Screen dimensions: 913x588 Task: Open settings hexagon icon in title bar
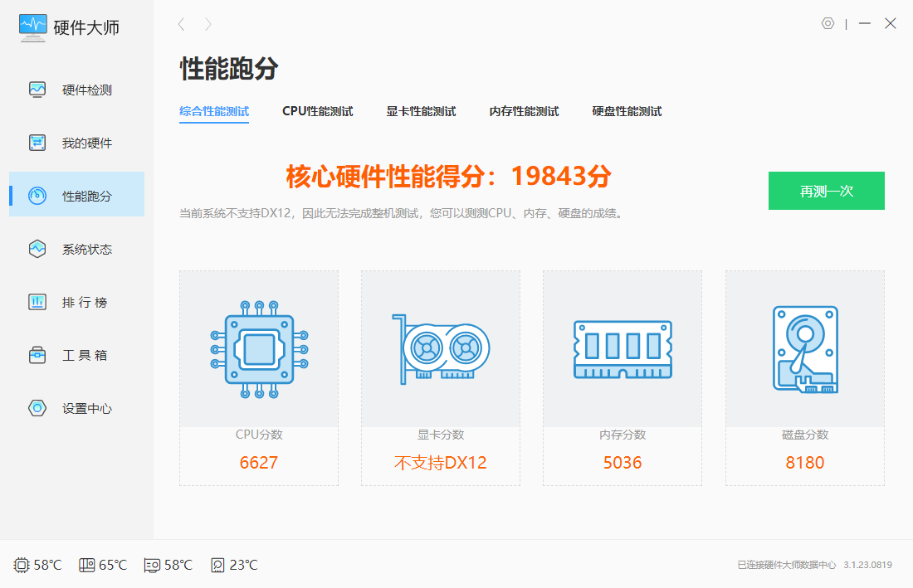click(828, 23)
